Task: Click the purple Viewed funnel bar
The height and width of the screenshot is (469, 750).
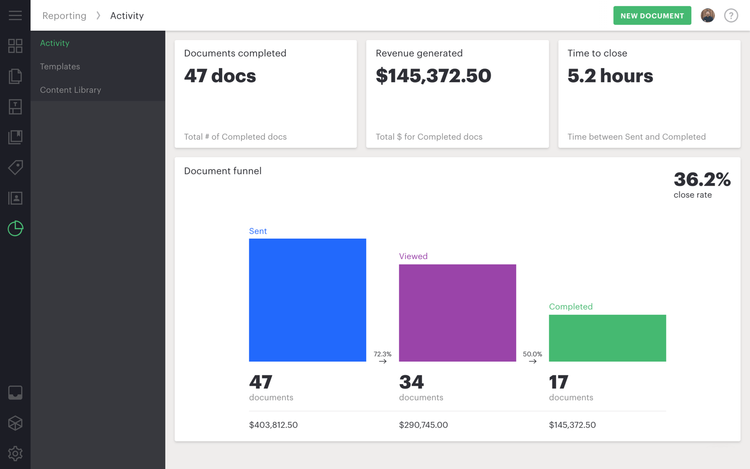Action: coord(457,312)
